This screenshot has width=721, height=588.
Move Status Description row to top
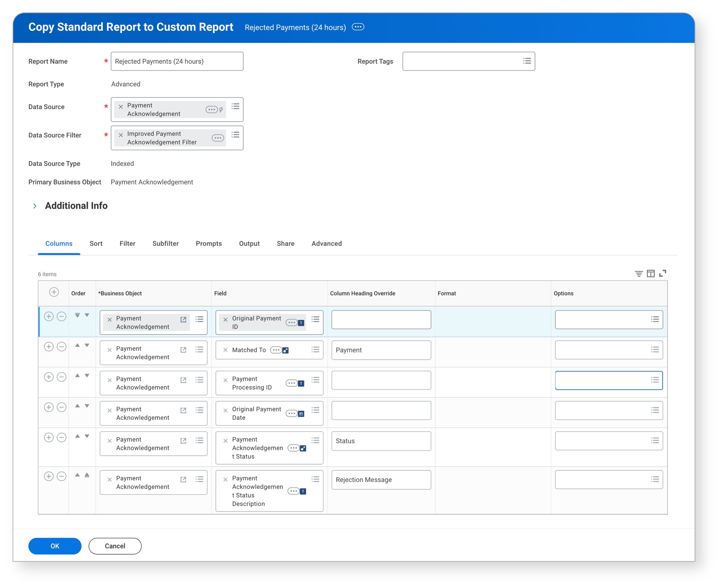pyautogui.click(x=87, y=475)
